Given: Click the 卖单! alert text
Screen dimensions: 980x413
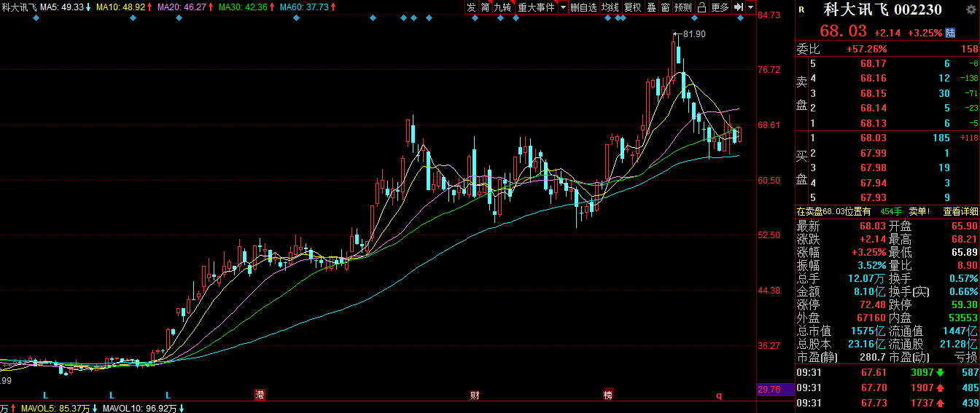Looking at the screenshot, I should pyautogui.click(x=919, y=211).
